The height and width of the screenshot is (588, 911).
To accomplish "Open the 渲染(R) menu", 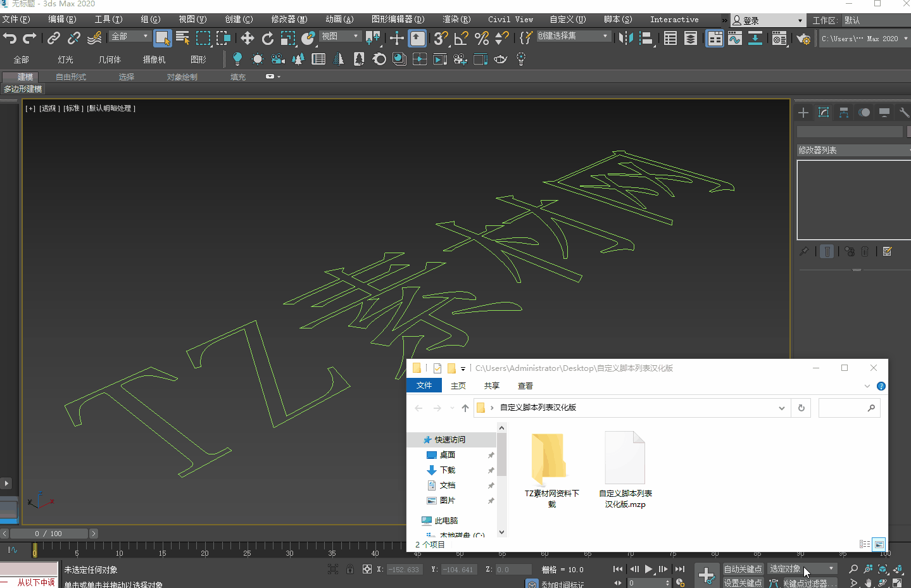I will click(x=456, y=20).
